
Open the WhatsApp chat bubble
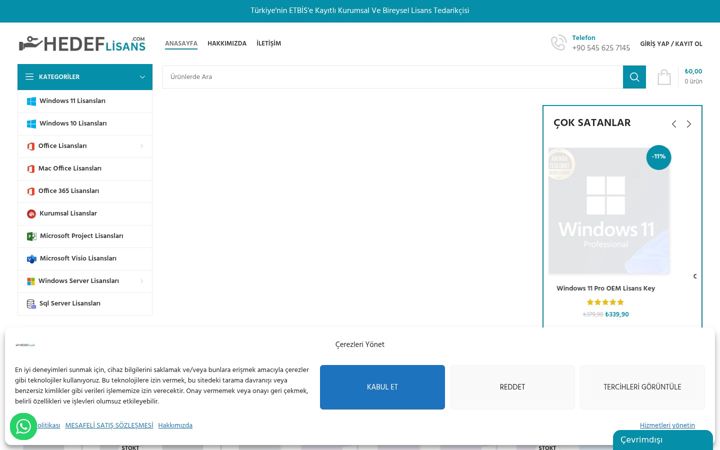coord(23,427)
